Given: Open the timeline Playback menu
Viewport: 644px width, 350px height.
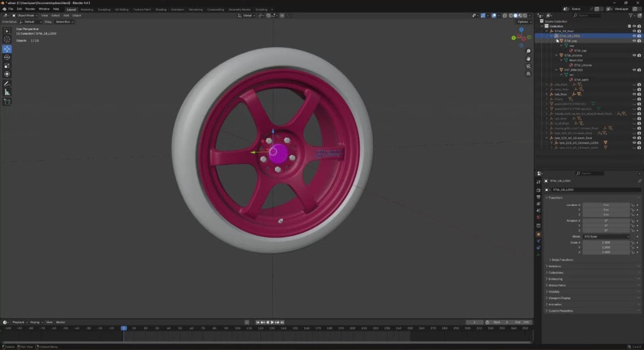Looking at the screenshot, I should (18, 322).
